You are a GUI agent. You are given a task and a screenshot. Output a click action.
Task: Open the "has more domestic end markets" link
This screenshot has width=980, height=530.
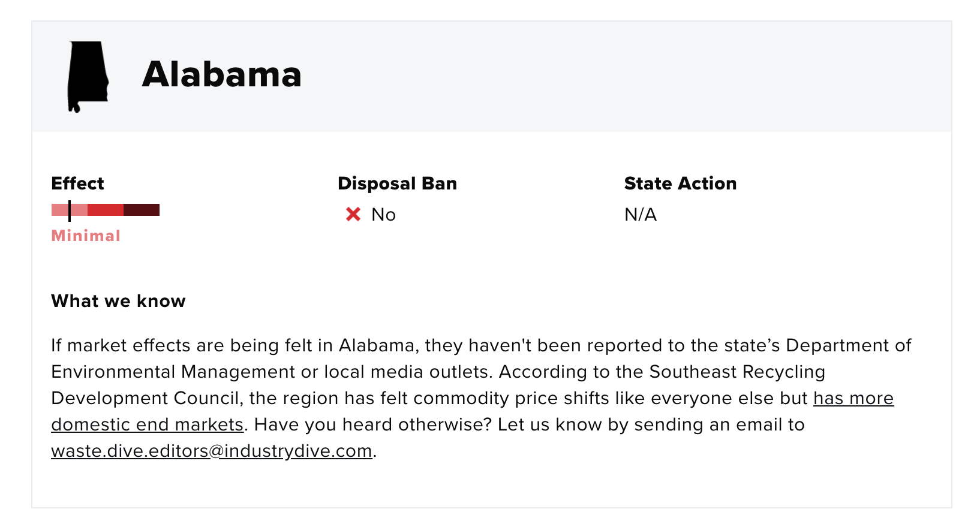[x=853, y=398]
